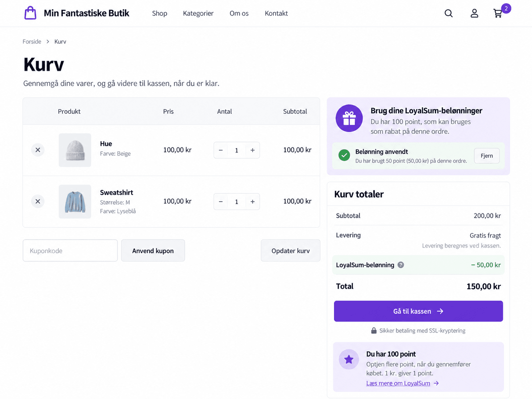Proceed with Gå til kassen button
The height and width of the screenshot is (399, 532).
click(x=418, y=311)
